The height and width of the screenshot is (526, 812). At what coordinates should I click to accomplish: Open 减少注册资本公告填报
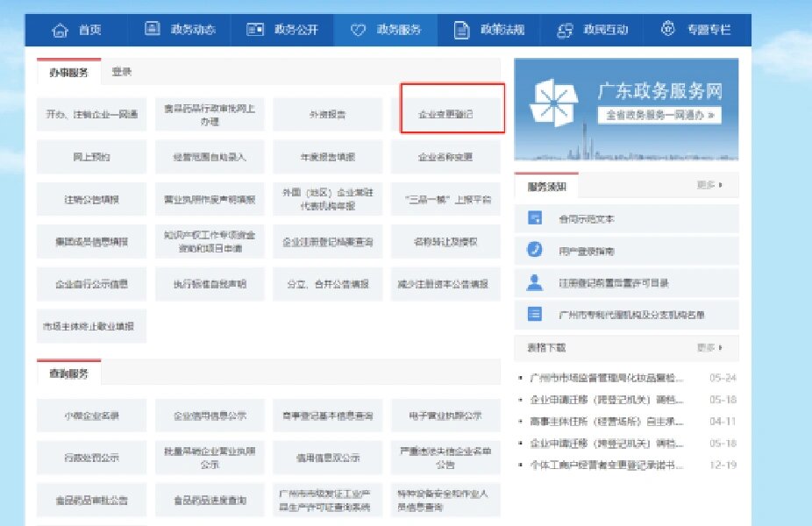pyautogui.click(x=445, y=284)
